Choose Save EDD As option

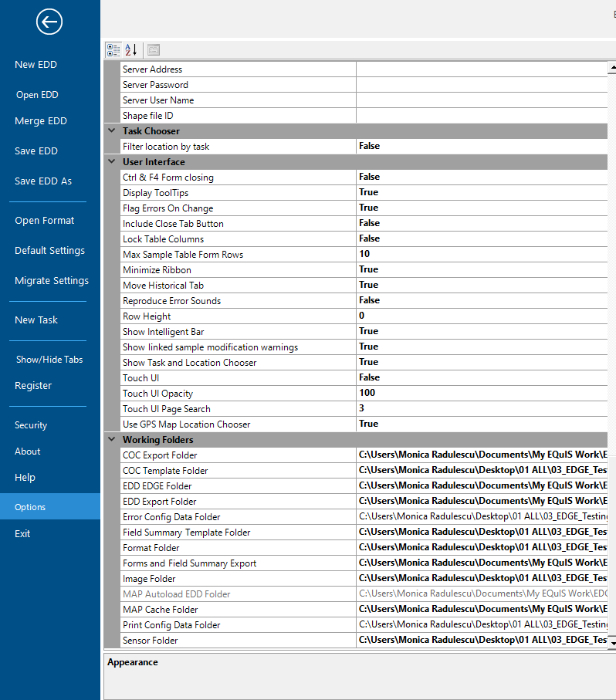pyautogui.click(x=43, y=181)
